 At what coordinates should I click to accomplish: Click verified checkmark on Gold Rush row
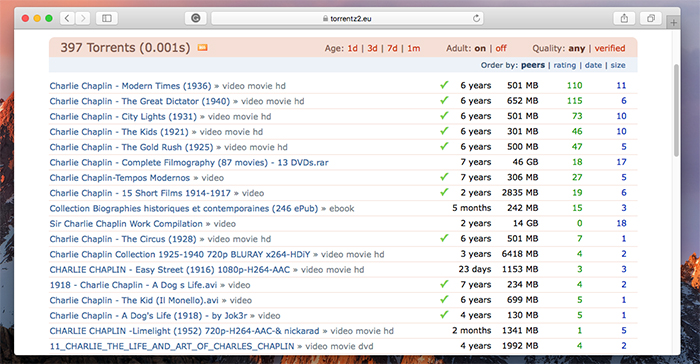coord(444,146)
